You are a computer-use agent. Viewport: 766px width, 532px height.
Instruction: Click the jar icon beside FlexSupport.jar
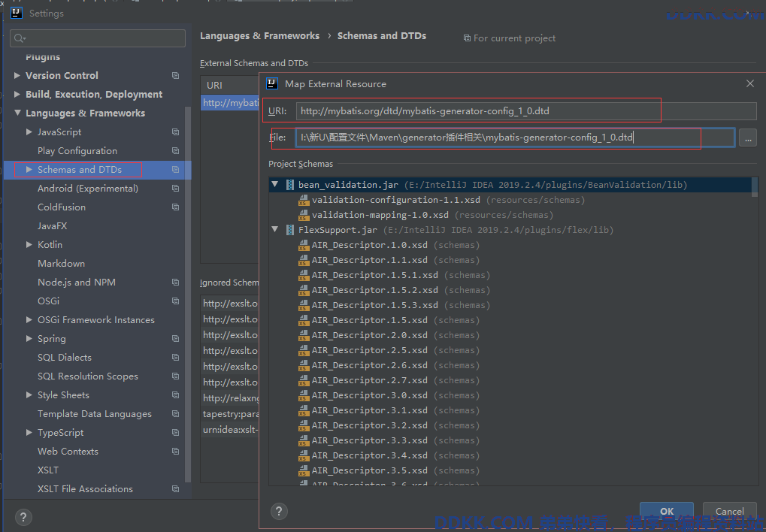click(x=289, y=230)
